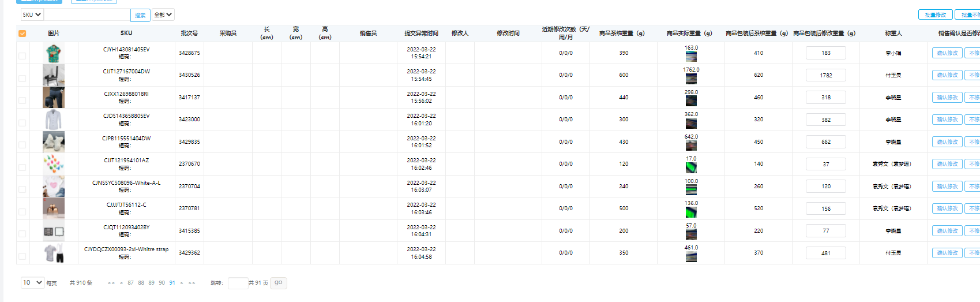
Task: Open product image for SKU CJJT127167004DW
Action: [54, 75]
